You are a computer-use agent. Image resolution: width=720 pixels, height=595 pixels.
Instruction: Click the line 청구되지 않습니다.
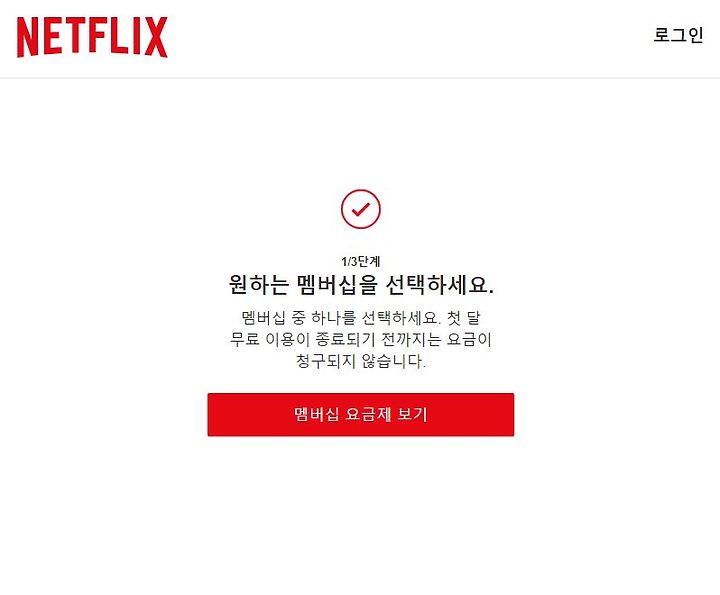click(360, 361)
